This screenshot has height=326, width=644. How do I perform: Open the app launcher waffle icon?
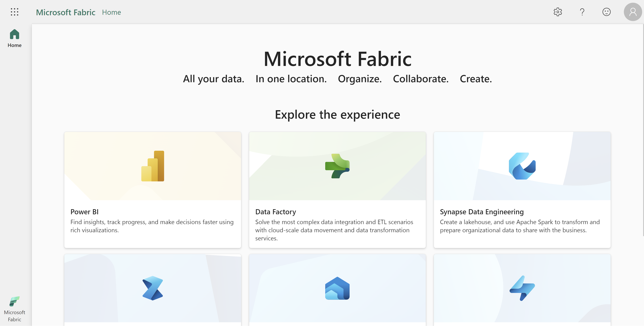15,12
